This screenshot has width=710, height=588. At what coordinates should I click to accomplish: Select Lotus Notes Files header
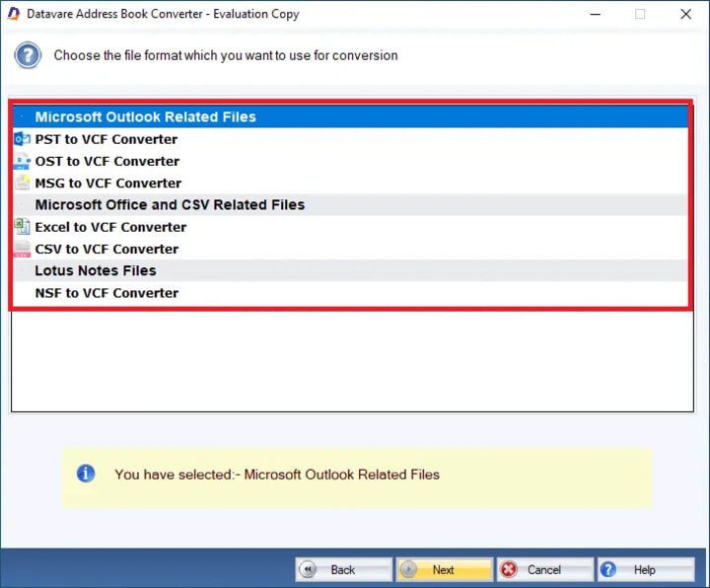pyautogui.click(x=350, y=270)
